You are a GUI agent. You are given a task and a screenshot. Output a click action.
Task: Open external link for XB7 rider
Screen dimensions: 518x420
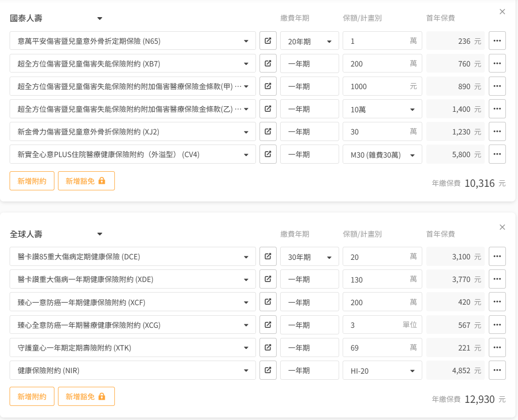tap(268, 63)
